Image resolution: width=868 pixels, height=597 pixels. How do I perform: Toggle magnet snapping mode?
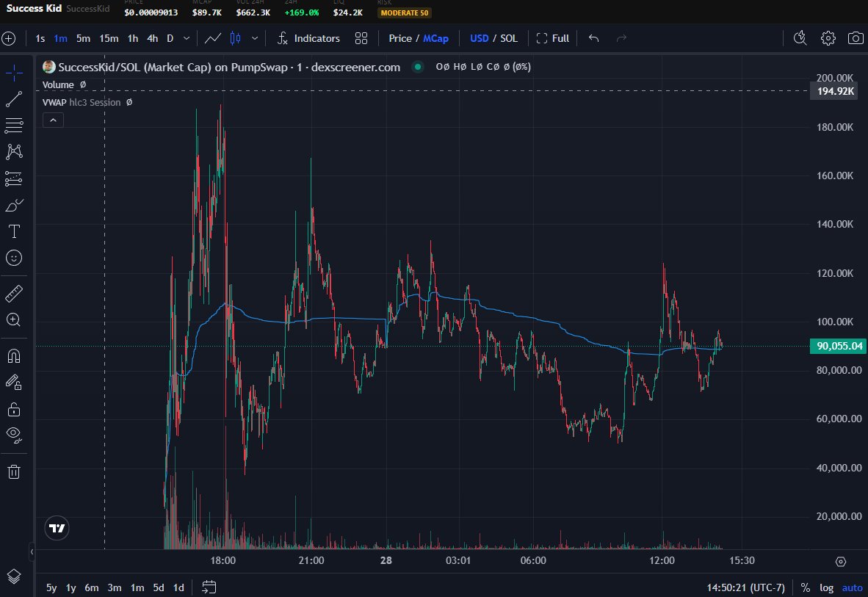14,356
